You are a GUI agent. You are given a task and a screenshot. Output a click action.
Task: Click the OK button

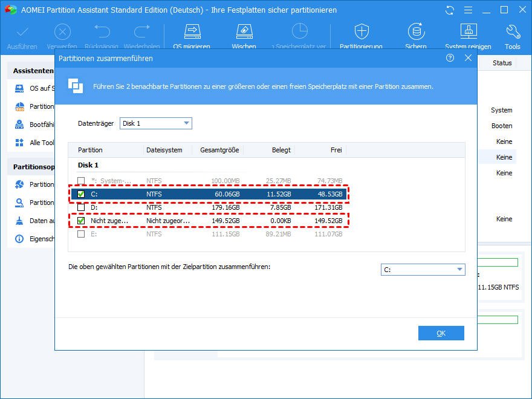[x=441, y=333]
